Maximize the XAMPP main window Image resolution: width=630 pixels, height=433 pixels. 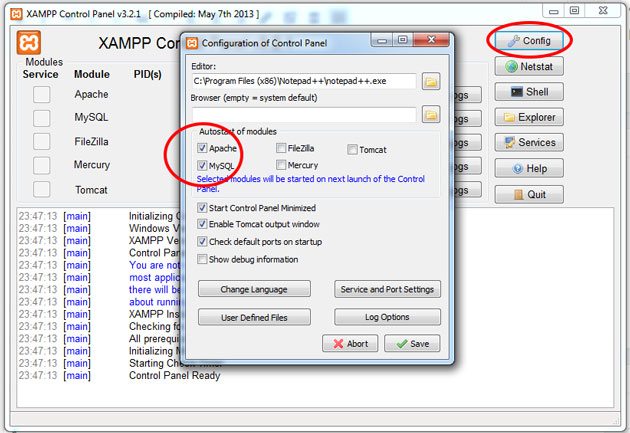click(575, 11)
